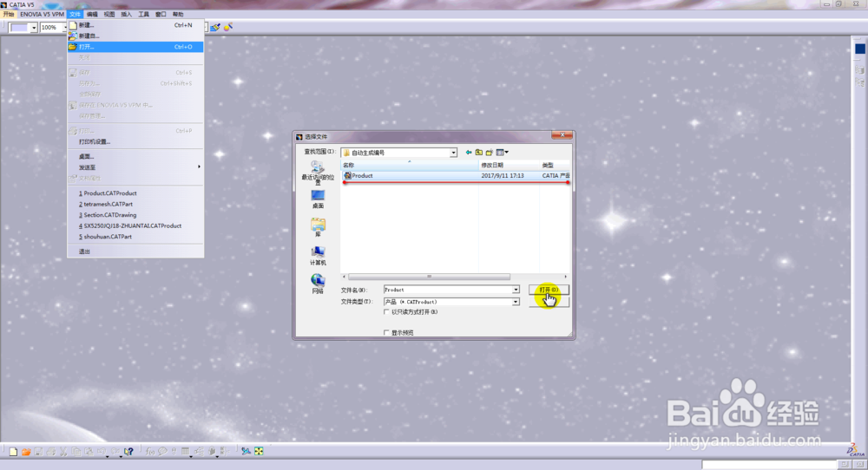This screenshot has width=868, height=470.
Task: Open the Tools (工具) menu
Action: click(x=143, y=15)
